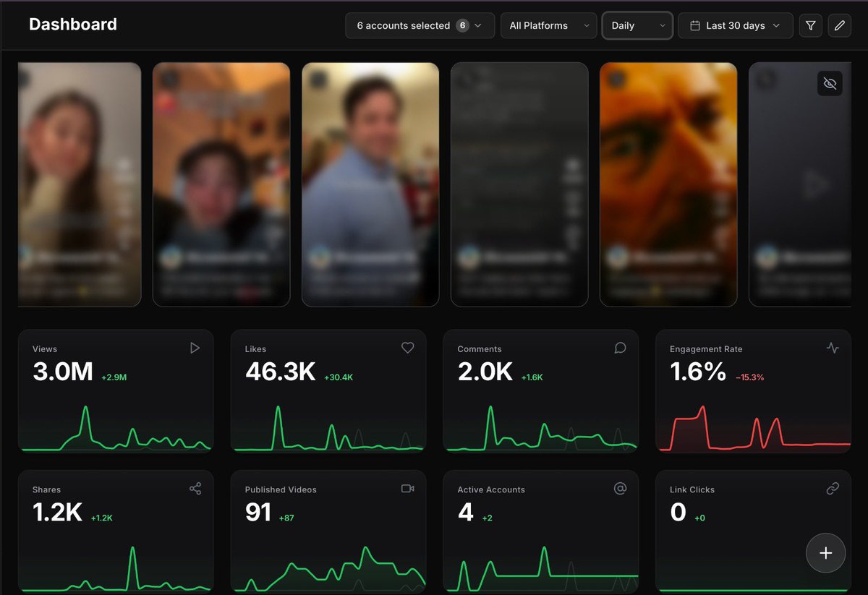This screenshot has width=868, height=595.
Task: Click the link icon on Link Clicks card
Action: 833,488
